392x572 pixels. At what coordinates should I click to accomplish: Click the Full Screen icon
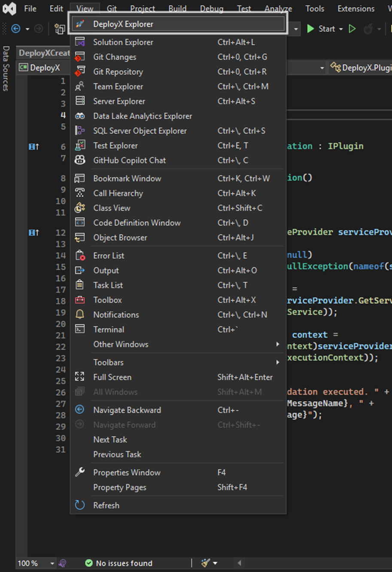(80, 377)
